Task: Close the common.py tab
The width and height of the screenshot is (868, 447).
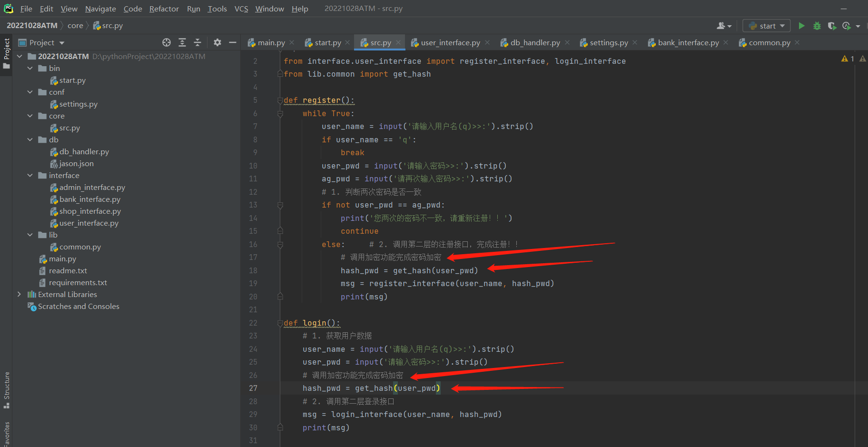Action: (x=797, y=42)
